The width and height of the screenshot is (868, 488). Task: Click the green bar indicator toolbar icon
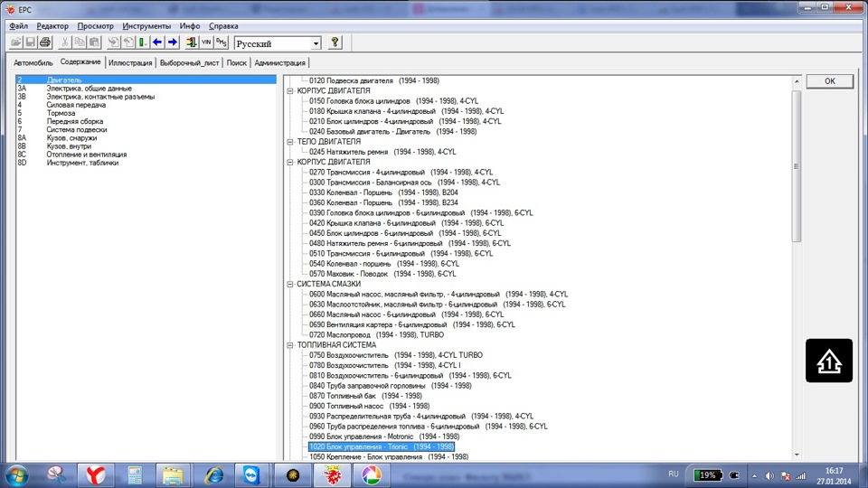tap(143, 42)
